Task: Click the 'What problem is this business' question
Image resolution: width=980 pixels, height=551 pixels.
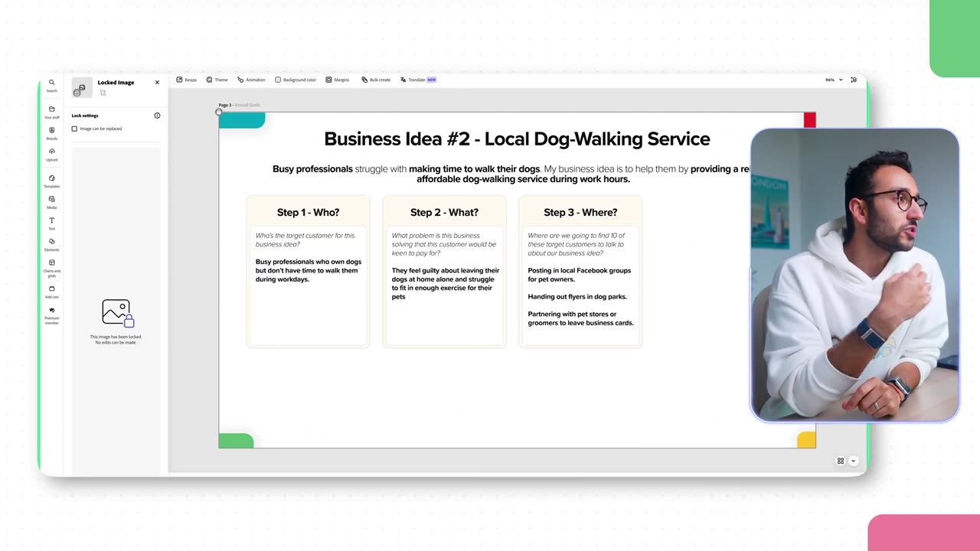Action: [x=443, y=244]
